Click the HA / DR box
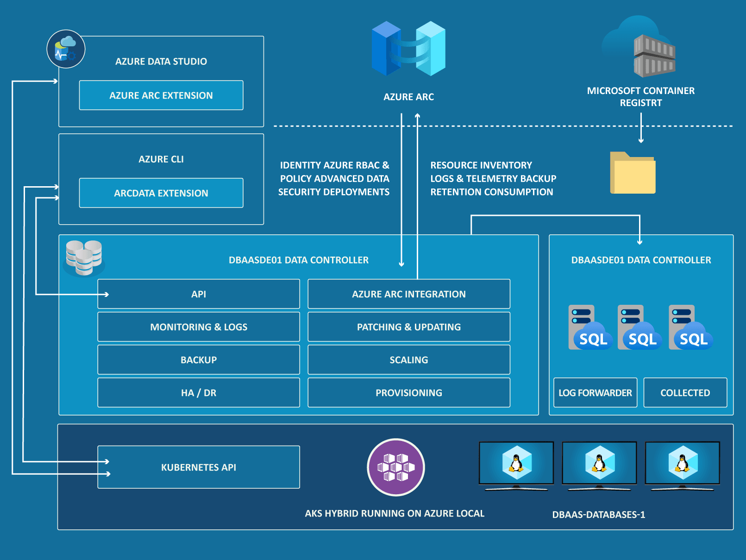This screenshot has width=746, height=560. [199, 393]
